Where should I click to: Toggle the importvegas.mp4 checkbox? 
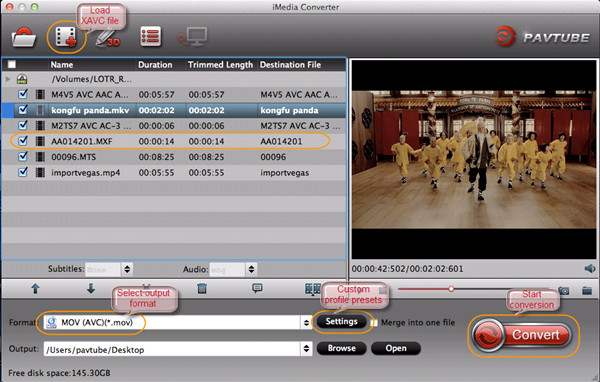pyautogui.click(x=23, y=172)
